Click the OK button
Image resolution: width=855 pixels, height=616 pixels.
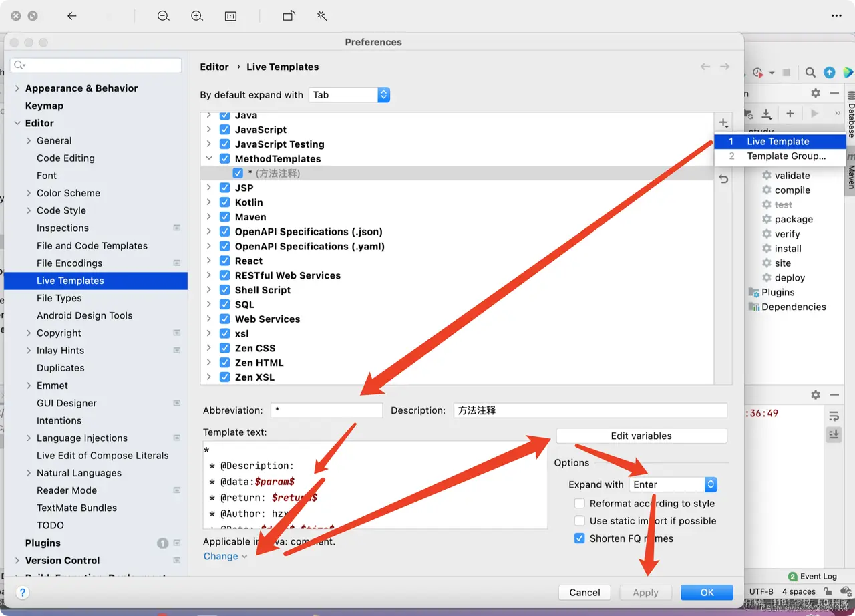click(x=707, y=593)
